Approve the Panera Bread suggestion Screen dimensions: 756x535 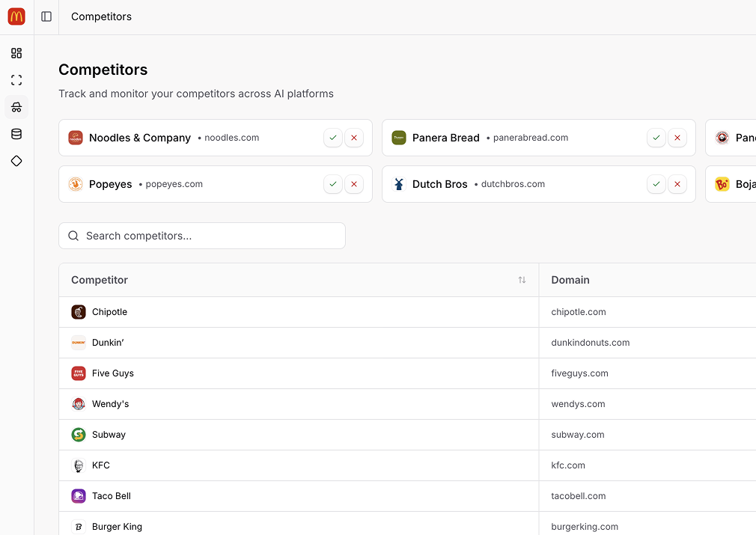(656, 138)
